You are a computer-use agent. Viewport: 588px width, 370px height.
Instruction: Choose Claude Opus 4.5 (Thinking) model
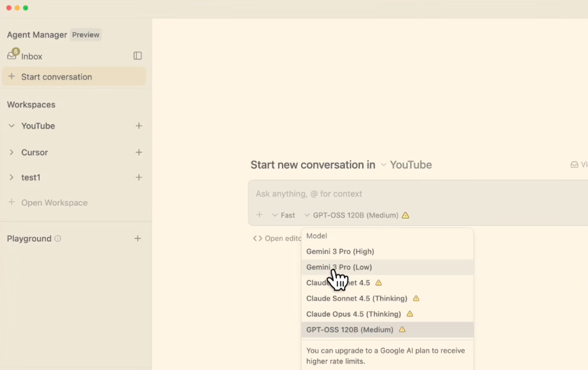pyautogui.click(x=353, y=314)
